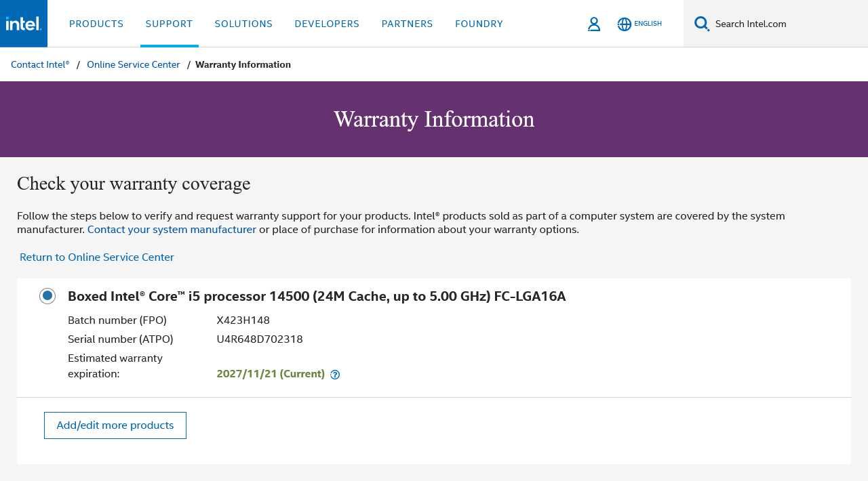Click the warranty expiration help icon

pyautogui.click(x=335, y=375)
